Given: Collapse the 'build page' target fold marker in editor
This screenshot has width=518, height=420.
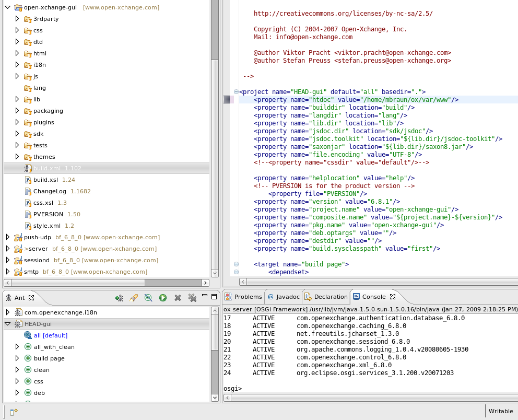Looking at the screenshot, I should point(236,264).
